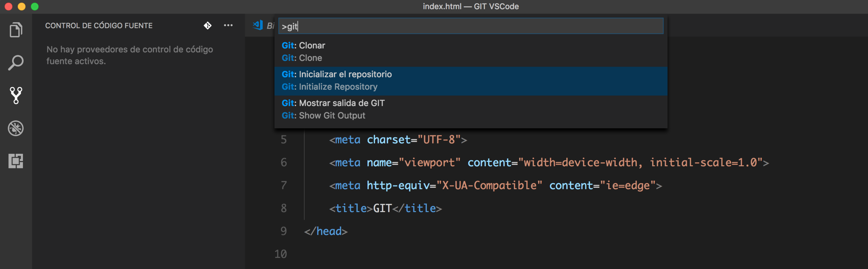The height and width of the screenshot is (269, 868).
Task: Choose the Git: Clonar command
Action: pyautogui.click(x=471, y=52)
